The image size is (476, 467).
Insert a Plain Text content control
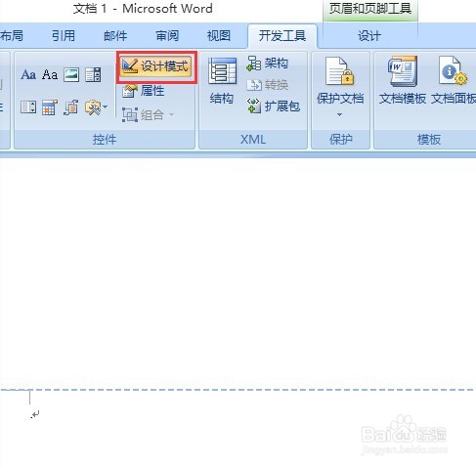click(50, 75)
